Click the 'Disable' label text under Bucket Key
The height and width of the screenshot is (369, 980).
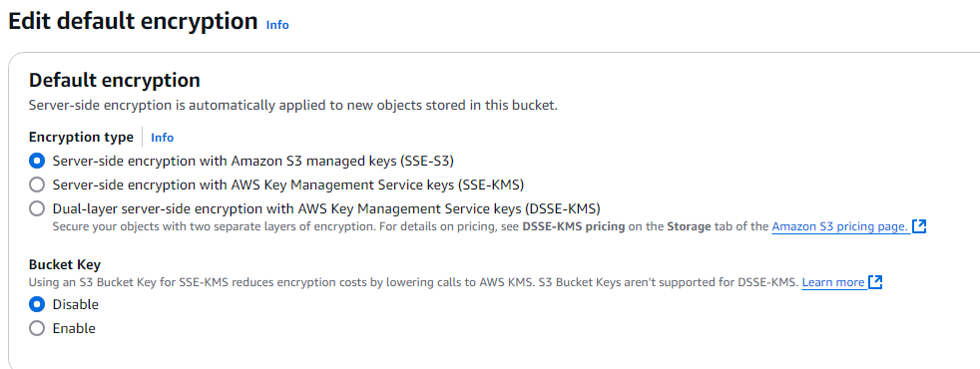coord(76,305)
